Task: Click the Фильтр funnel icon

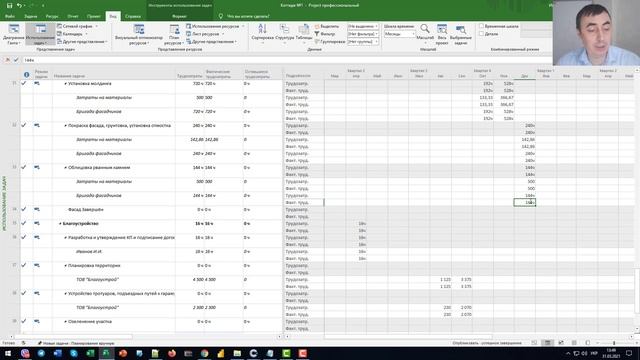Action: pyautogui.click(x=317, y=34)
